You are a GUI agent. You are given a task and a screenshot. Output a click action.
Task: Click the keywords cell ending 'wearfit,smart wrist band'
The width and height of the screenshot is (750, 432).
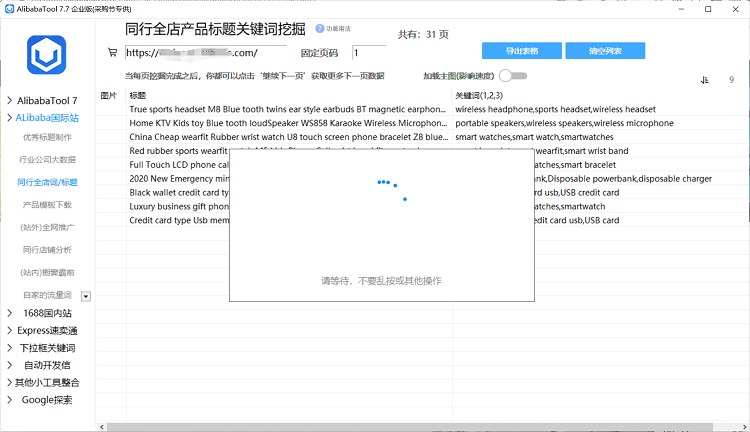[x=582, y=151]
